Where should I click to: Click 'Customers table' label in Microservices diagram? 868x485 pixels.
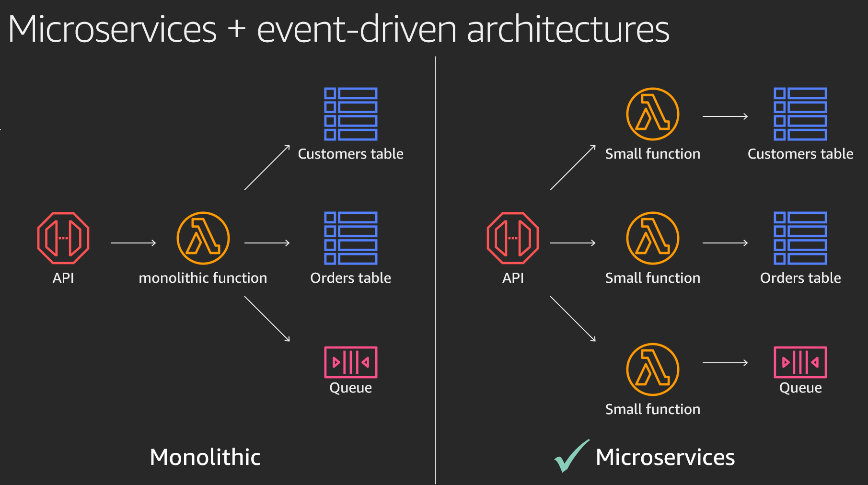coord(800,154)
